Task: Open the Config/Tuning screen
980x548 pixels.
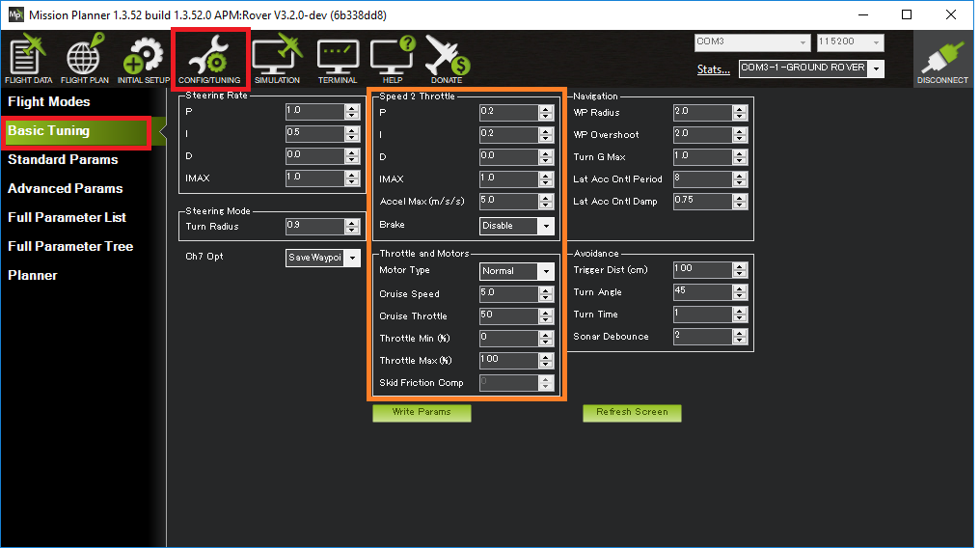Action: tap(210, 60)
